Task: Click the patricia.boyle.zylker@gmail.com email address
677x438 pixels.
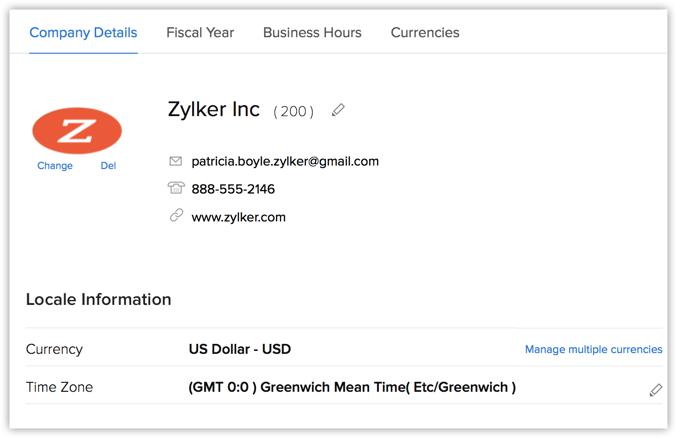Action: pos(285,162)
